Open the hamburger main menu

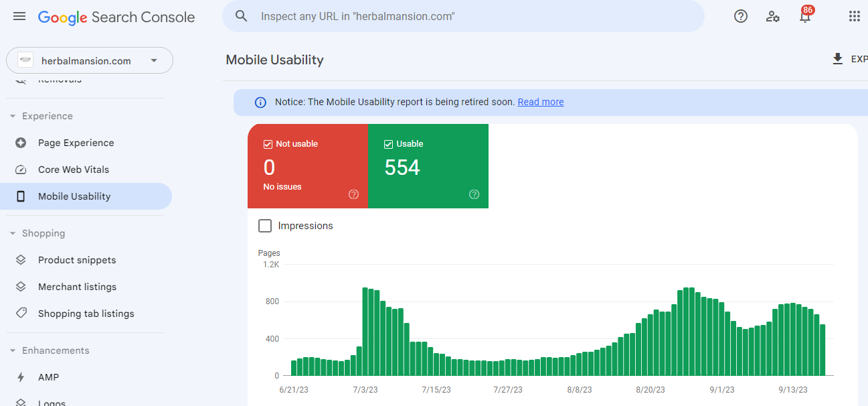click(x=19, y=16)
